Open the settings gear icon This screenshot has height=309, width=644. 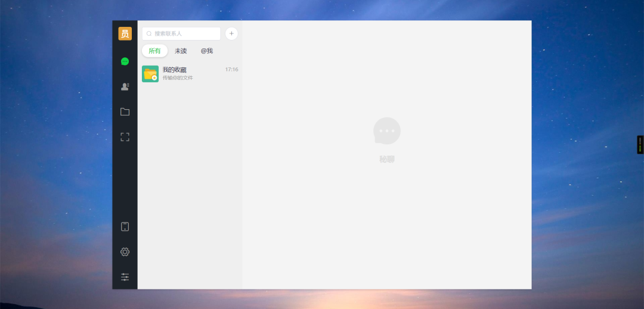click(125, 252)
